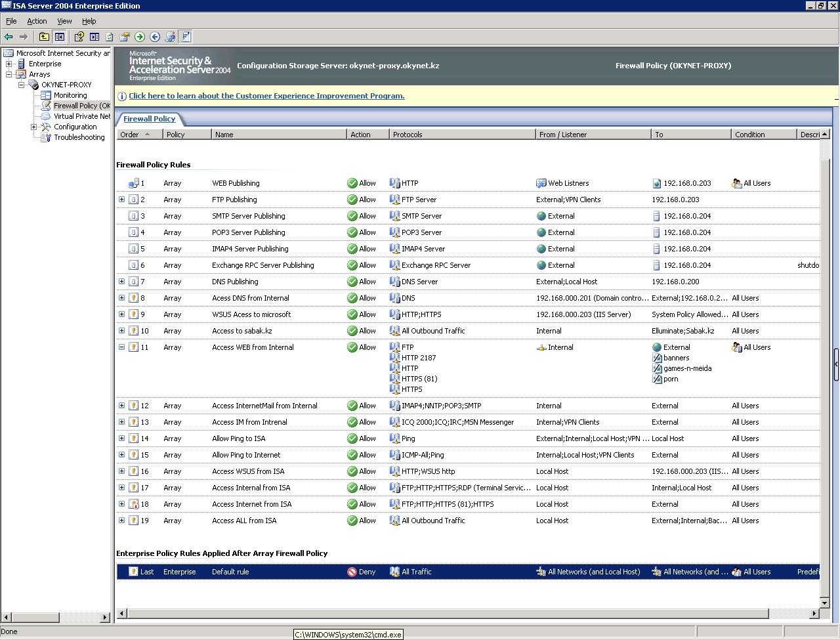Click the green right-arrow toolbar icon
Viewport: 840px width, 640px height.
point(140,37)
